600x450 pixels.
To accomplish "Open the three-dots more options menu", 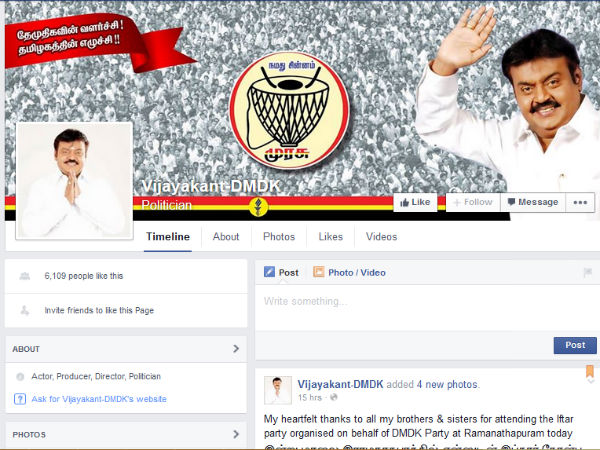I will 580,202.
